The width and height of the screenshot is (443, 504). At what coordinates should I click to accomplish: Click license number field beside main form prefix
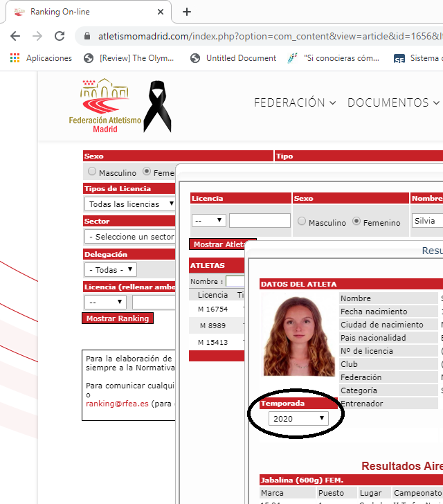154,302
